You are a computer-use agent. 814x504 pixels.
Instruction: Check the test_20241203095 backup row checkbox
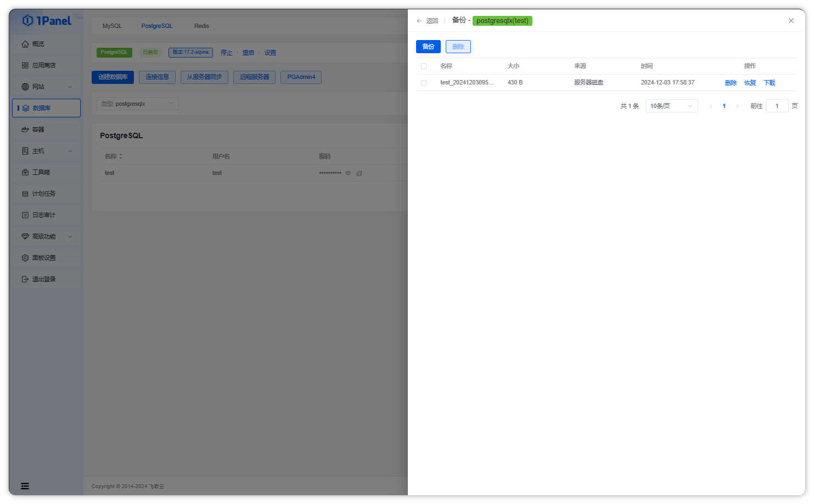[x=424, y=83]
